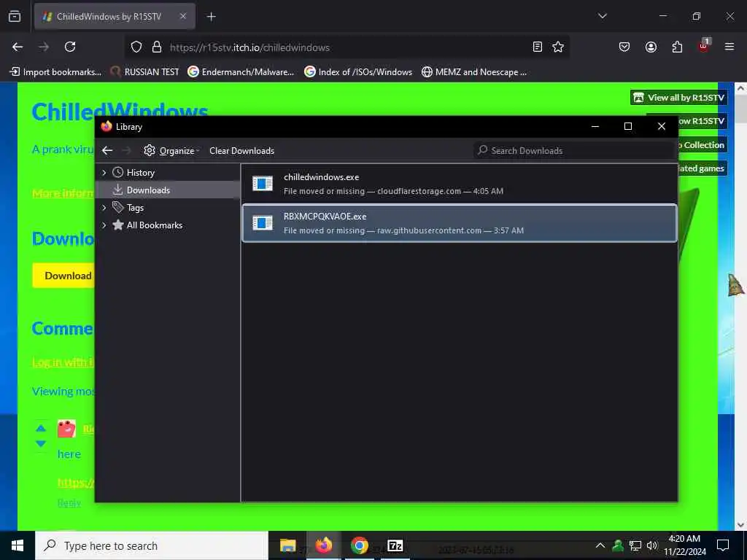
Task: Open the tracking protection shield icon
Action: tap(136, 47)
